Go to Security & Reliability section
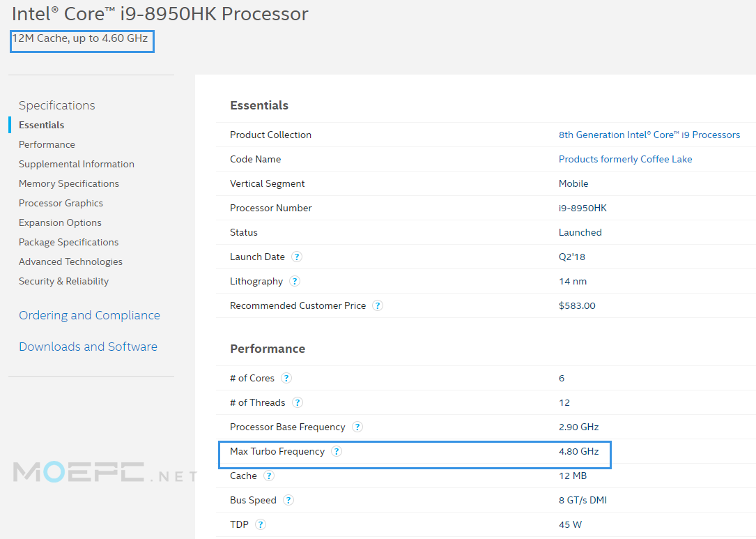This screenshot has height=539, width=756. (x=63, y=281)
